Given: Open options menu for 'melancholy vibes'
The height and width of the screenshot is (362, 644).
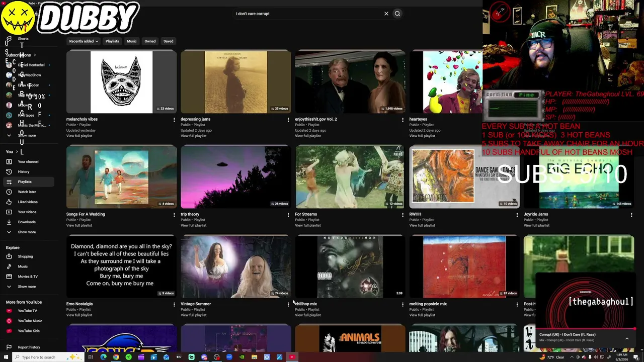Looking at the screenshot, I should click(x=174, y=120).
